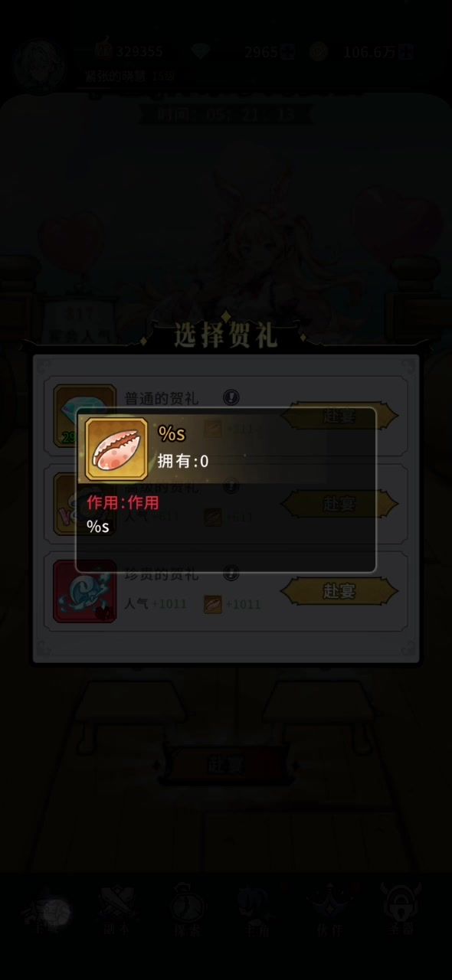Click 赴宴 button for 珍贵的贺礼
Screen dimensions: 452x980
(x=339, y=591)
